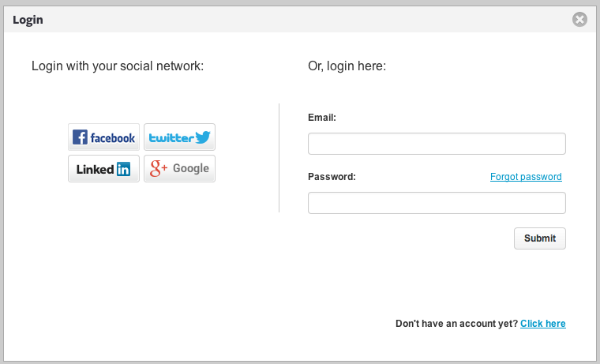
Task: Click the "Login" dialog title
Action: [x=28, y=20]
